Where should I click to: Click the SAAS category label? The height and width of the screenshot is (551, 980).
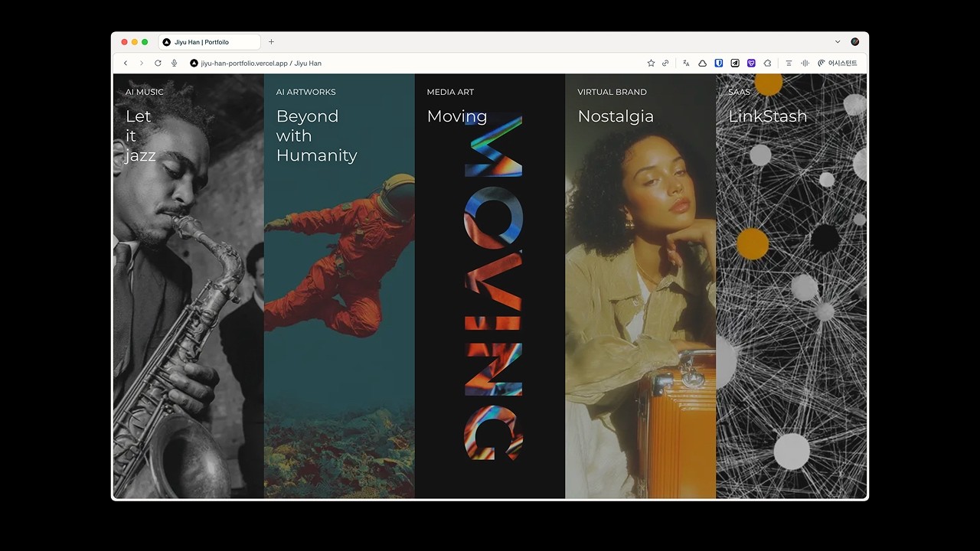(x=740, y=92)
